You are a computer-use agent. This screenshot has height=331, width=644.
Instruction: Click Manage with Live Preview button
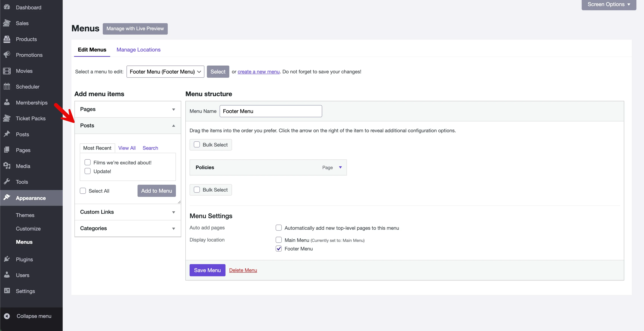[135, 29]
